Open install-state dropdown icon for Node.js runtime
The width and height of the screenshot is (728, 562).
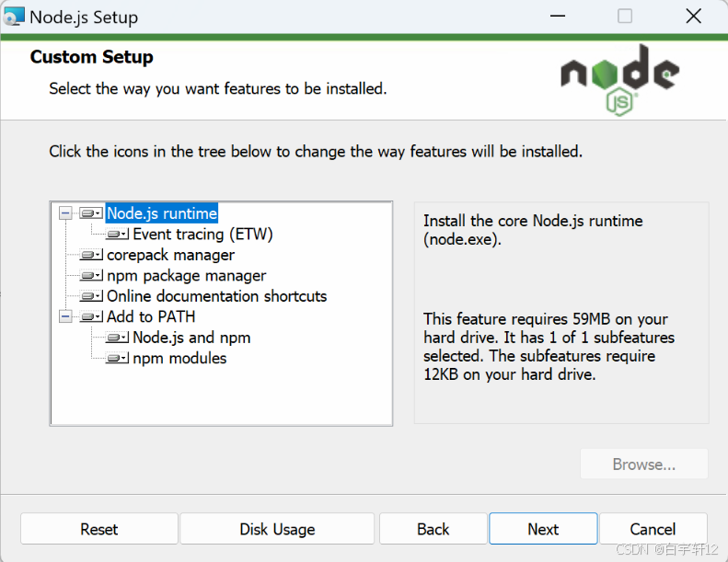[x=91, y=213]
